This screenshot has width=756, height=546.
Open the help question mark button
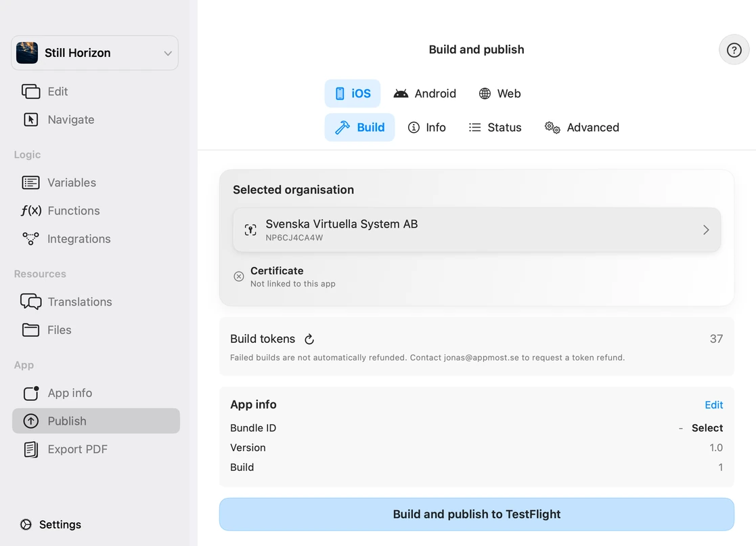click(x=734, y=49)
